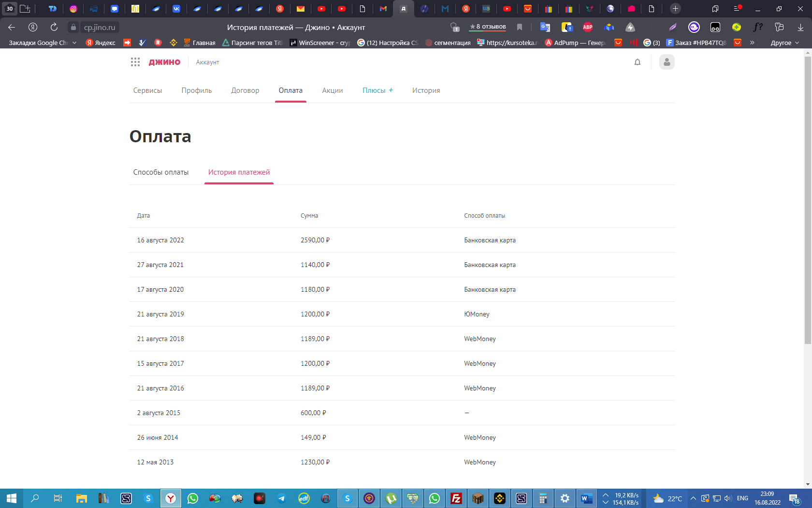812x508 pixels.
Task: Open the Договор section
Action: coord(245,90)
